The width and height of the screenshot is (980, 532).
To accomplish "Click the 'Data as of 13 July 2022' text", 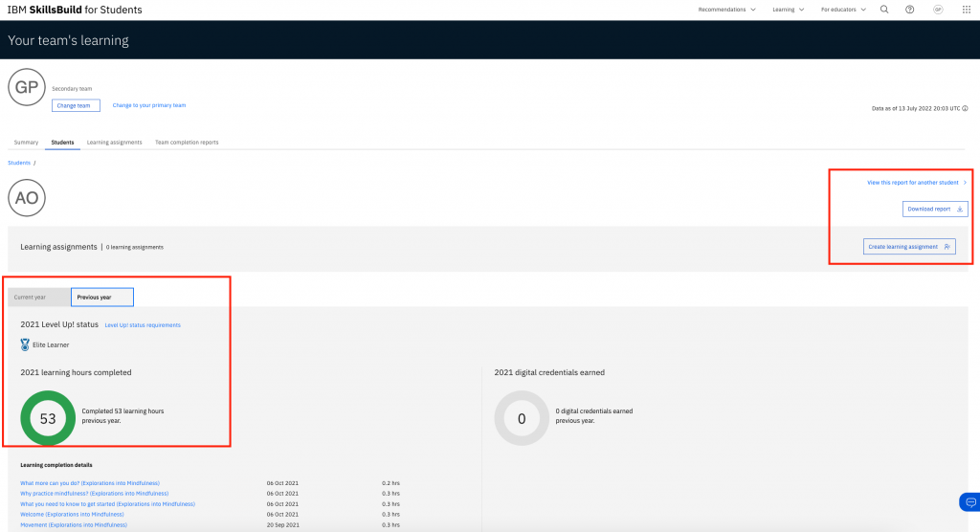I will click(x=916, y=108).
